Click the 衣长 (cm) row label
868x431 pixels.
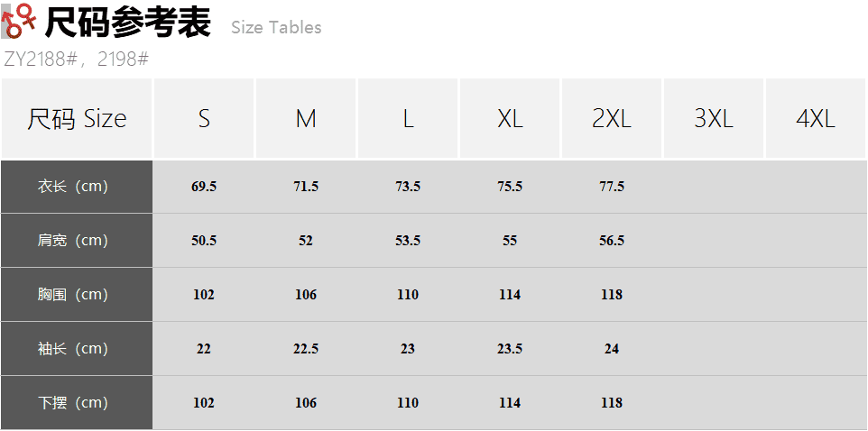[x=73, y=187]
